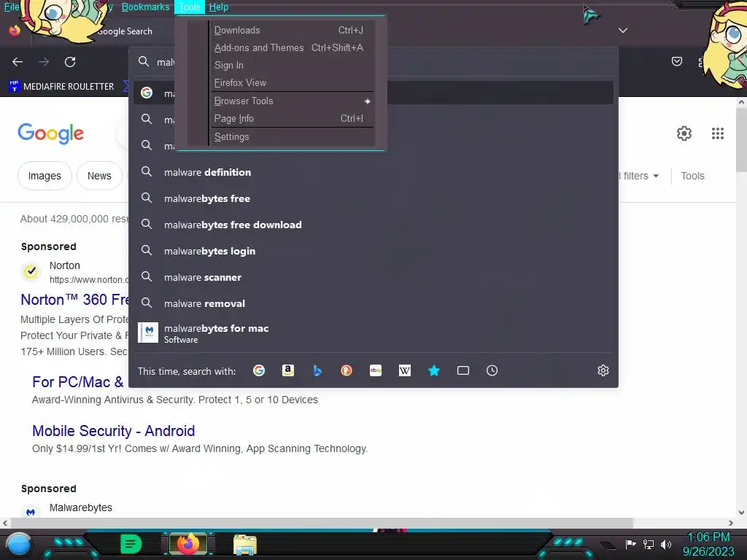
Task: Click Google search Tools button
Action: 692,176
